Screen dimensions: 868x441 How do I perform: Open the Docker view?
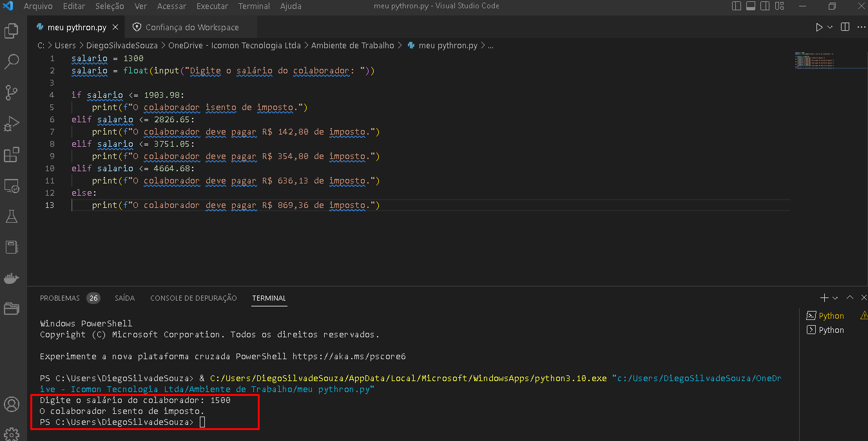pyautogui.click(x=12, y=277)
